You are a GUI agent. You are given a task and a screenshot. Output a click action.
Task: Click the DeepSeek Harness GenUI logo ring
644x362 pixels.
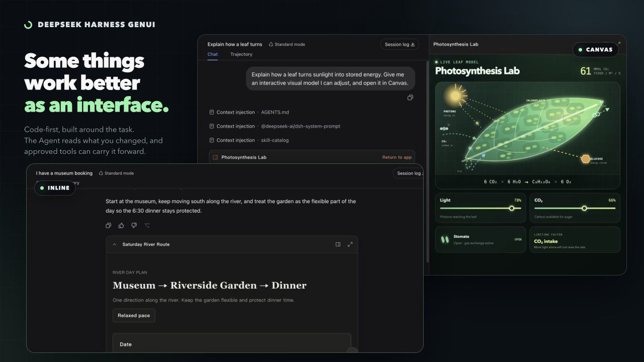pos(28,25)
